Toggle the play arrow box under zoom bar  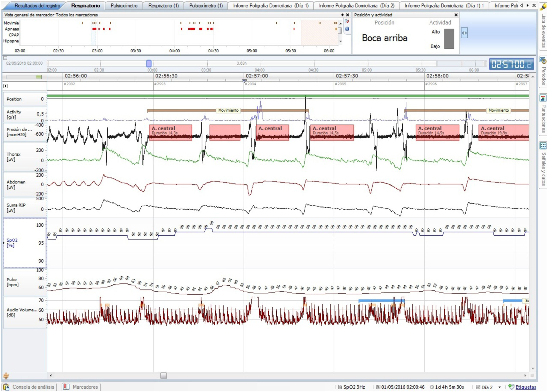[x=5, y=86]
